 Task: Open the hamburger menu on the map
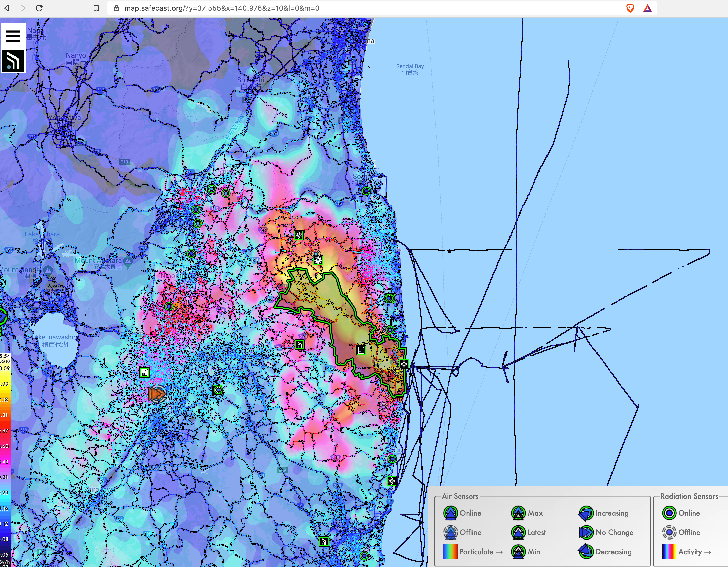click(13, 36)
